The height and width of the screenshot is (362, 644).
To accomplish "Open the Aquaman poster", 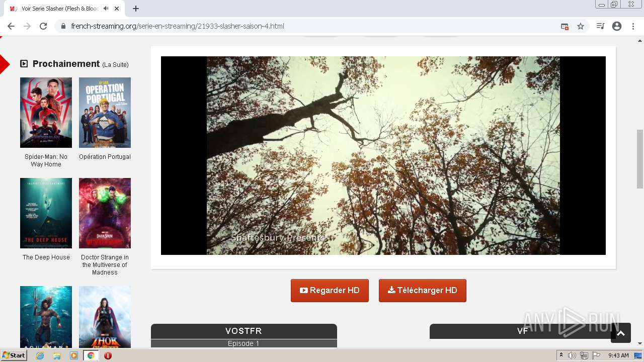I will [x=46, y=317].
